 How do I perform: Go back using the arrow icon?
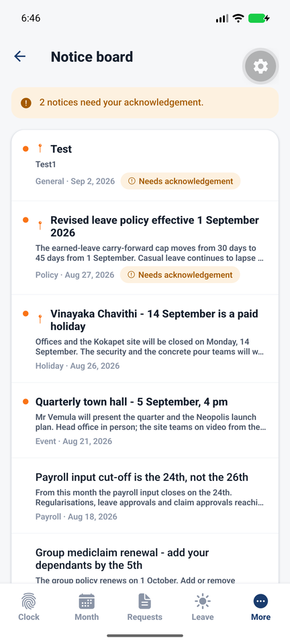[19, 56]
